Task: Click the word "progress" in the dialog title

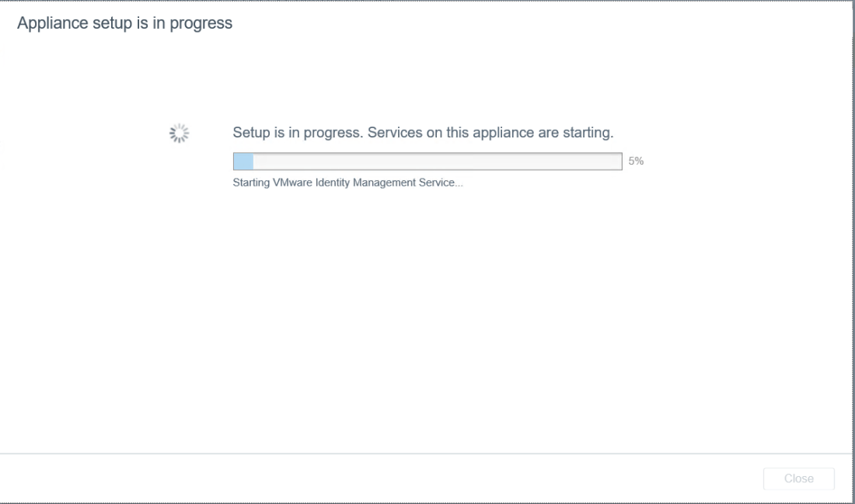Action: click(205, 23)
